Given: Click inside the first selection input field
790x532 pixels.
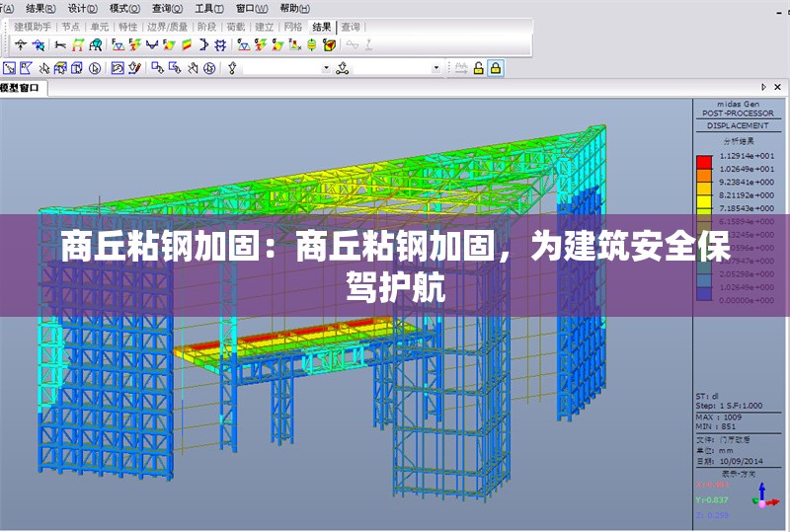Looking at the screenshot, I should click(x=282, y=68).
